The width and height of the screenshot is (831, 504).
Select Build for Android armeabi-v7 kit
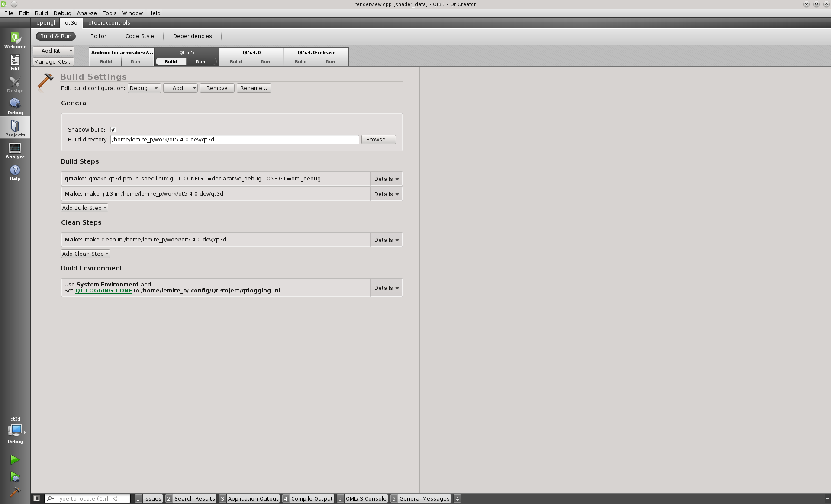pyautogui.click(x=106, y=61)
